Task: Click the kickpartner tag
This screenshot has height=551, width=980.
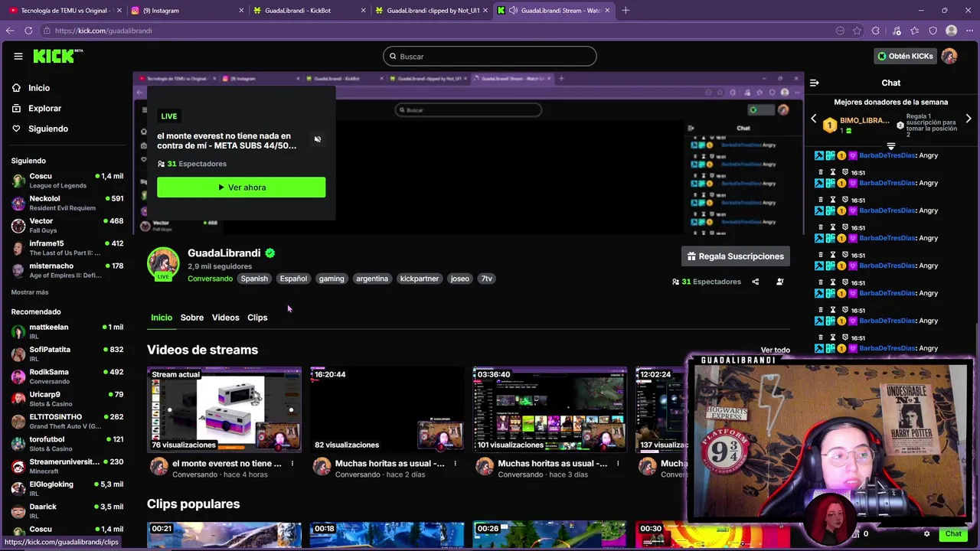Action: coord(419,279)
